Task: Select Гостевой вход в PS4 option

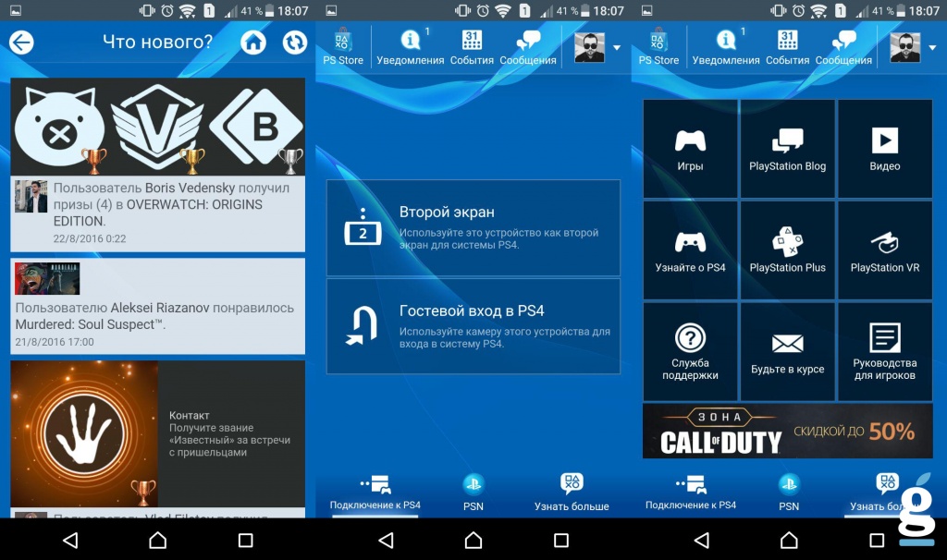Action: (473, 326)
